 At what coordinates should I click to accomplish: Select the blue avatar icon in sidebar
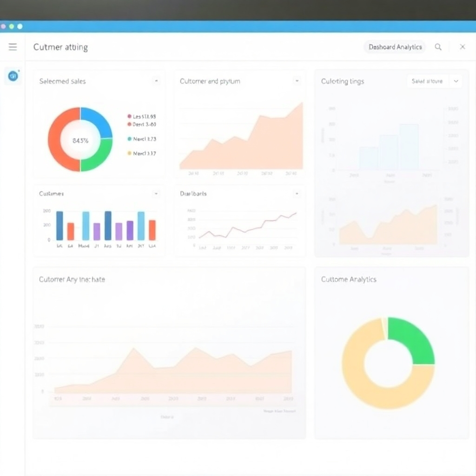point(13,76)
